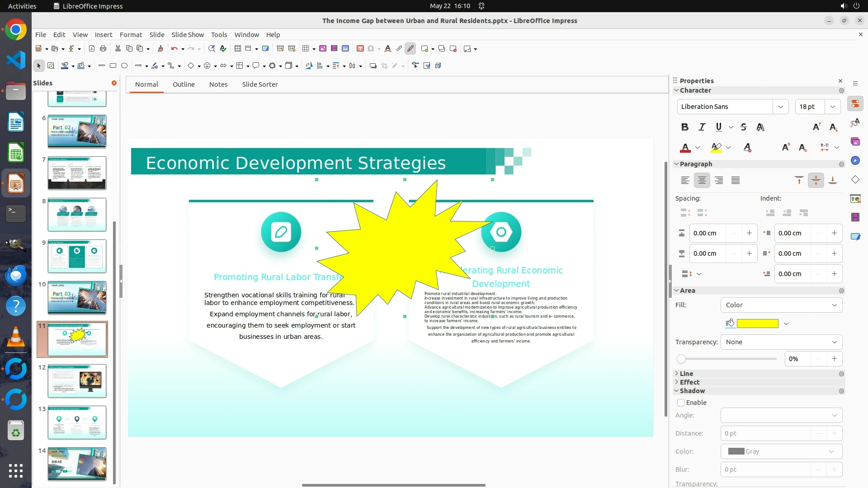
Task: Click the Strikethrough icon
Action: (x=744, y=127)
